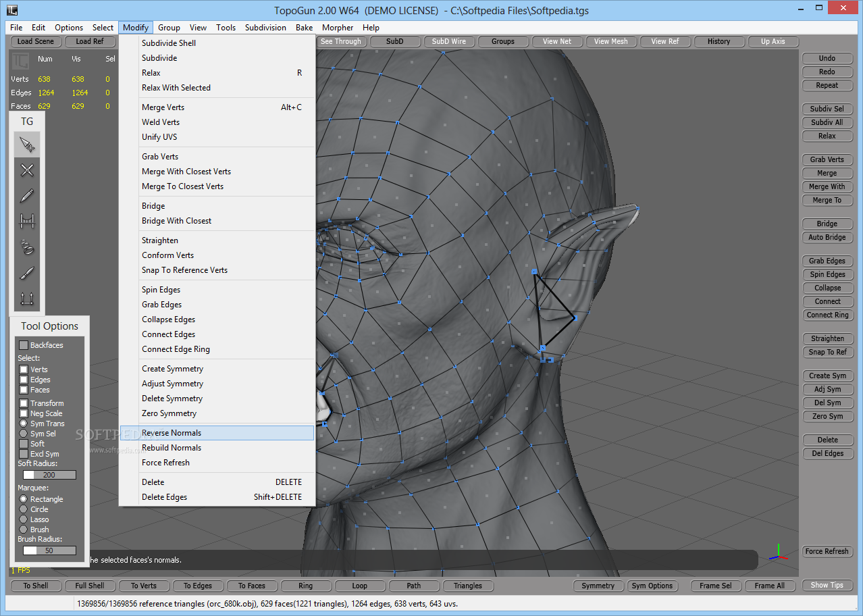Choose Connect Edge Ring menu entry

coord(217,349)
